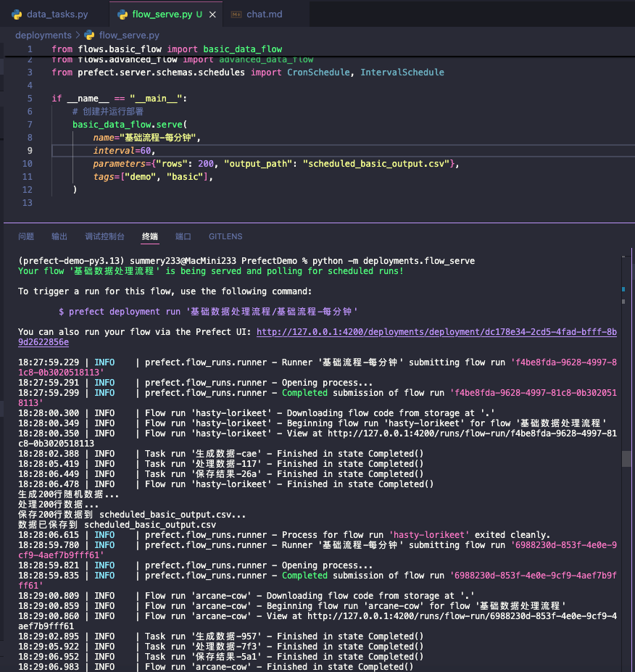Click line number 1 in gutter
635x672 pixels.
(30, 49)
